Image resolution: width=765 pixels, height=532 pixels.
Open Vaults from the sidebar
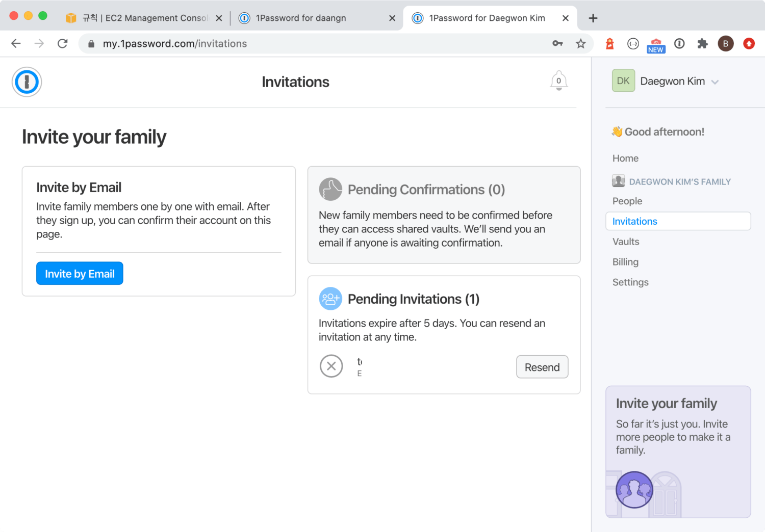(626, 242)
